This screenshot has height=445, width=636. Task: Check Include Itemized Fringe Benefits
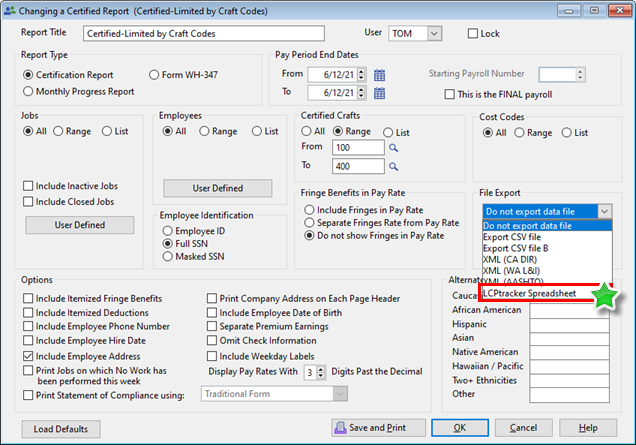click(x=27, y=299)
